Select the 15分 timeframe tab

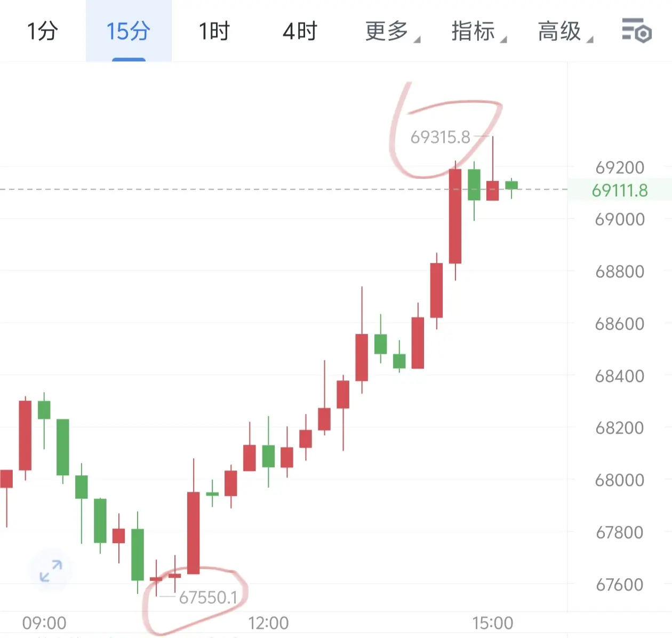click(x=129, y=31)
